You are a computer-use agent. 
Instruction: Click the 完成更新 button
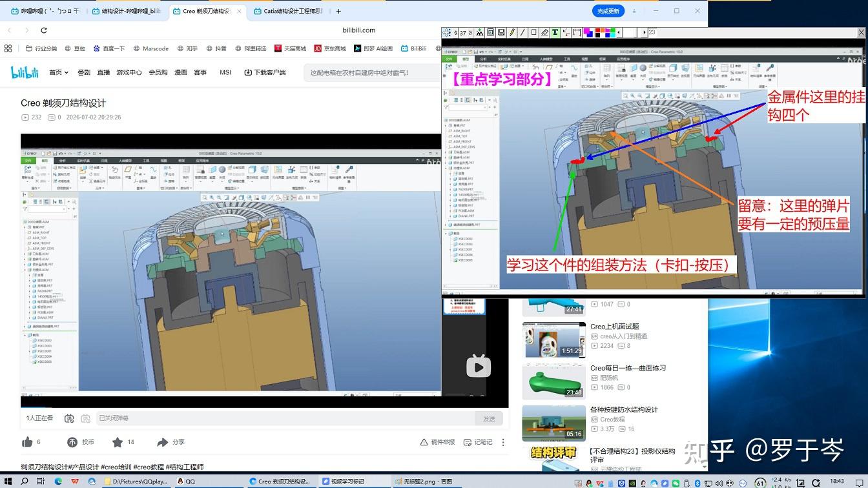click(x=608, y=11)
